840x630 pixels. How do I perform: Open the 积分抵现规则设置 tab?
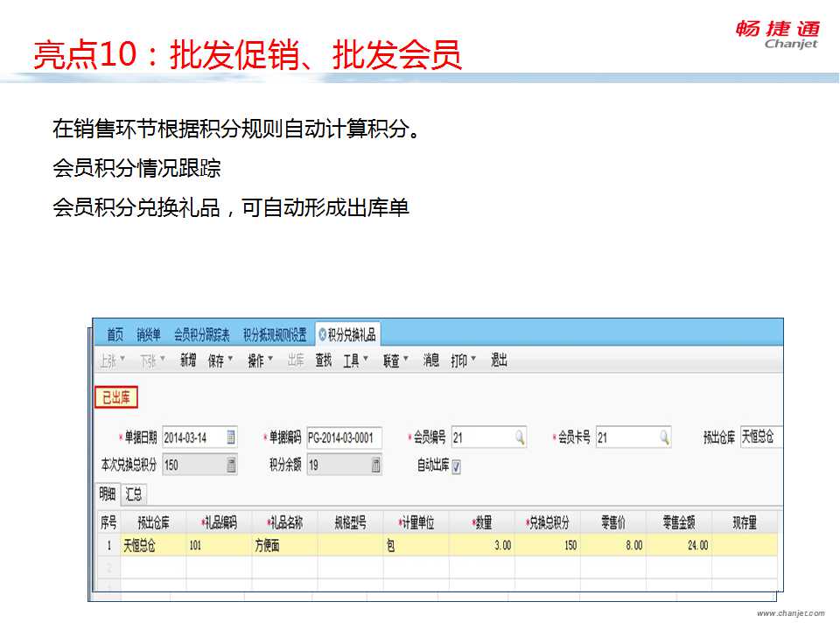(x=275, y=334)
